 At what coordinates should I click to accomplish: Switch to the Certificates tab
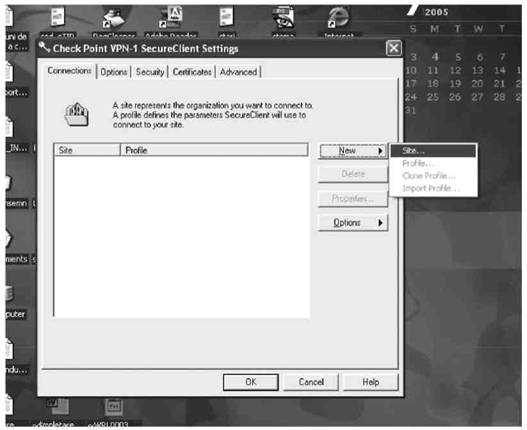(x=192, y=72)
